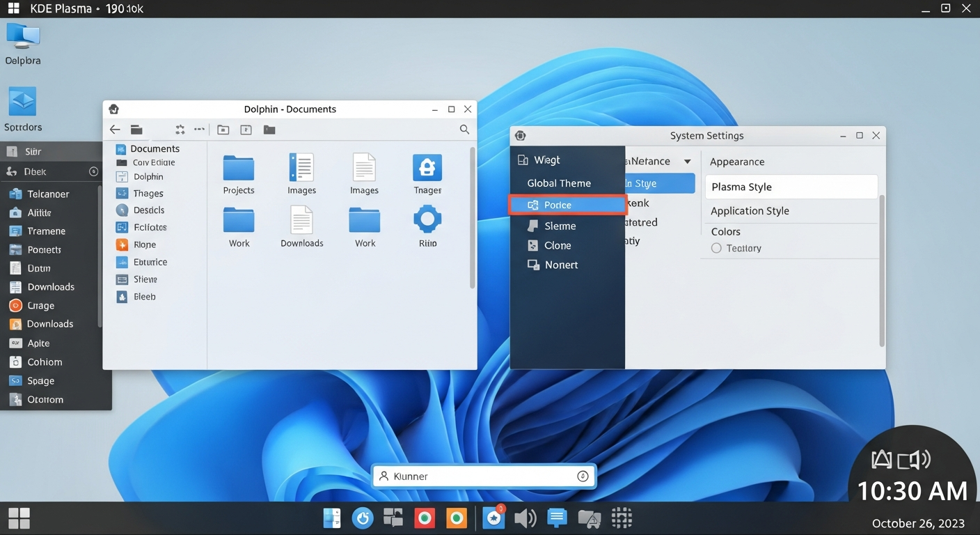Click the back arrow in Dolphin toolbar
This screenshot has height=535, width=980.
[115, 130]
